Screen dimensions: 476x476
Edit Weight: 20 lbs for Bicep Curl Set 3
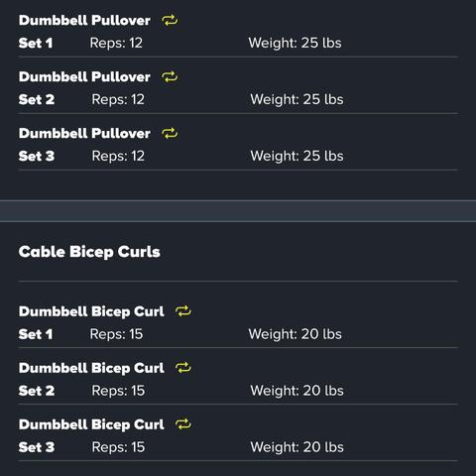tap(297, 447)
